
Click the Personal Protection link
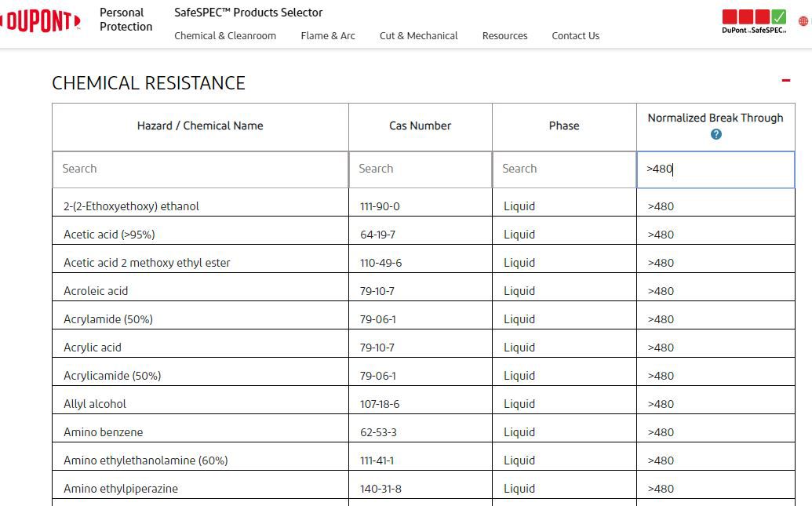pyautogui.click(x=126, y=20)
